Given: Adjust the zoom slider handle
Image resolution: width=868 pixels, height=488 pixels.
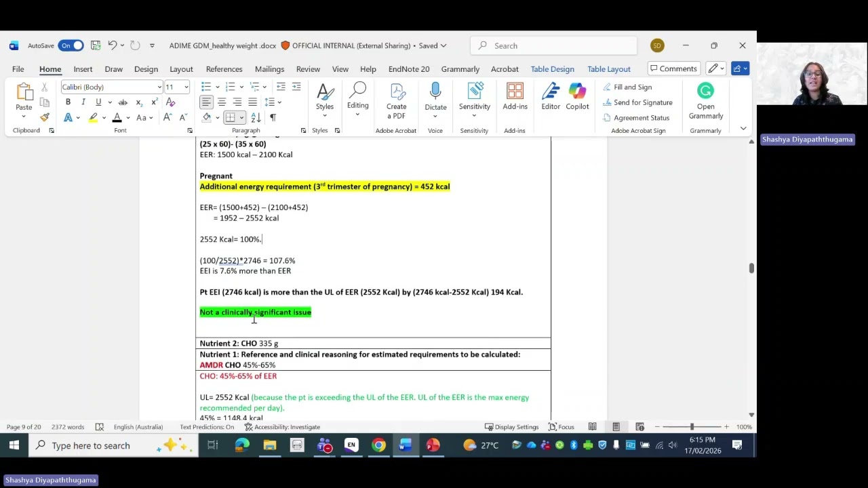Looking at the screenshot, I should 692,427.
